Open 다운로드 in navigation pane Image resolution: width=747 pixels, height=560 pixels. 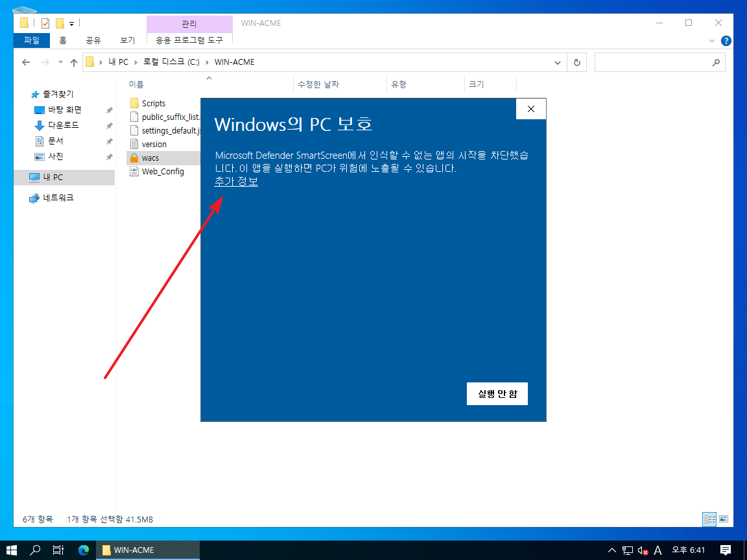[64, 125]
